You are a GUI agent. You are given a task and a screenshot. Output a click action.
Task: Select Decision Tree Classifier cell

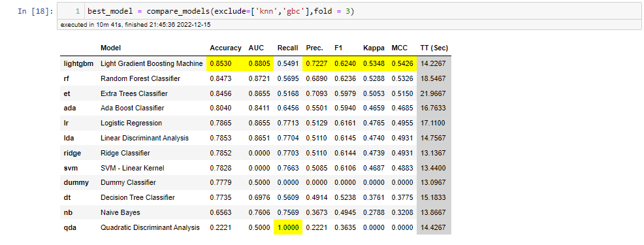click(x=138, y=197)
